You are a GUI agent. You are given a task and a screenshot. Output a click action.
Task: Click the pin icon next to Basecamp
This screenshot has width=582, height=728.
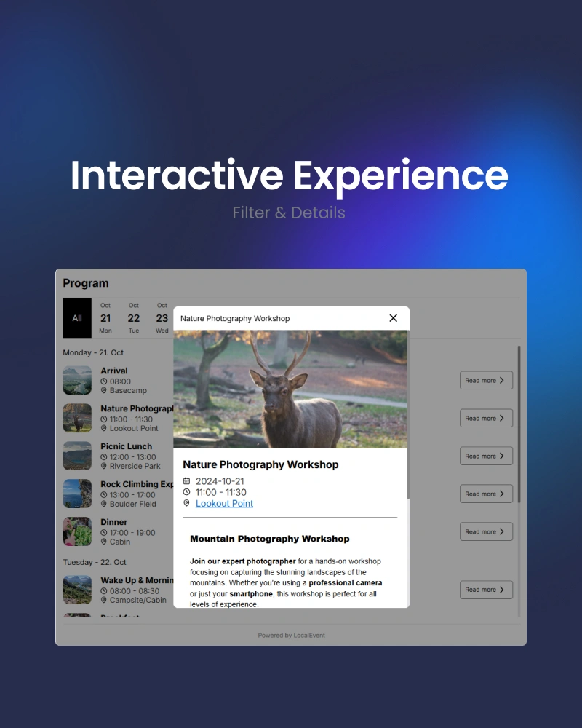click(104, 390)
